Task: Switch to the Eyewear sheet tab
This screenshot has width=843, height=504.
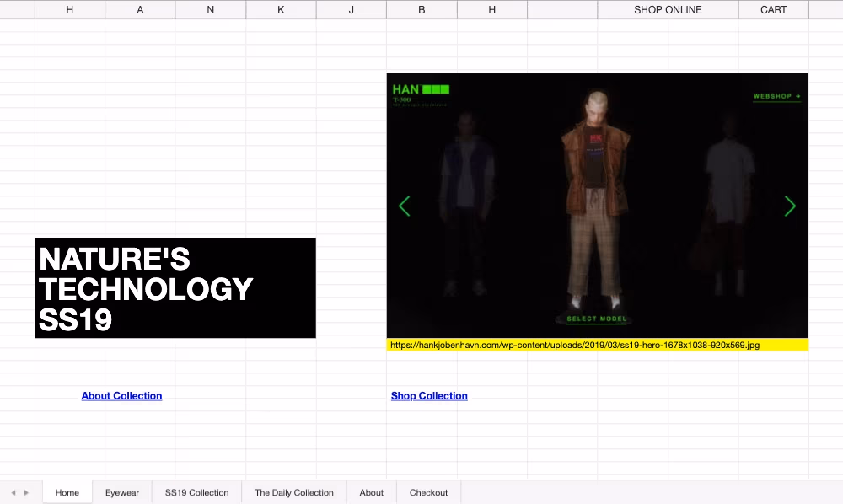Action: [x=122, y=492]
